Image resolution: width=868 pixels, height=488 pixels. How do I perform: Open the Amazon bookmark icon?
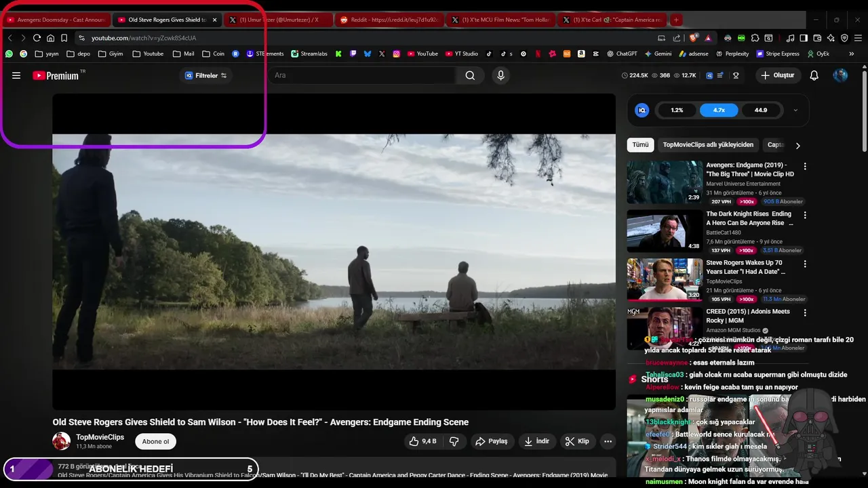click(581, 54)
